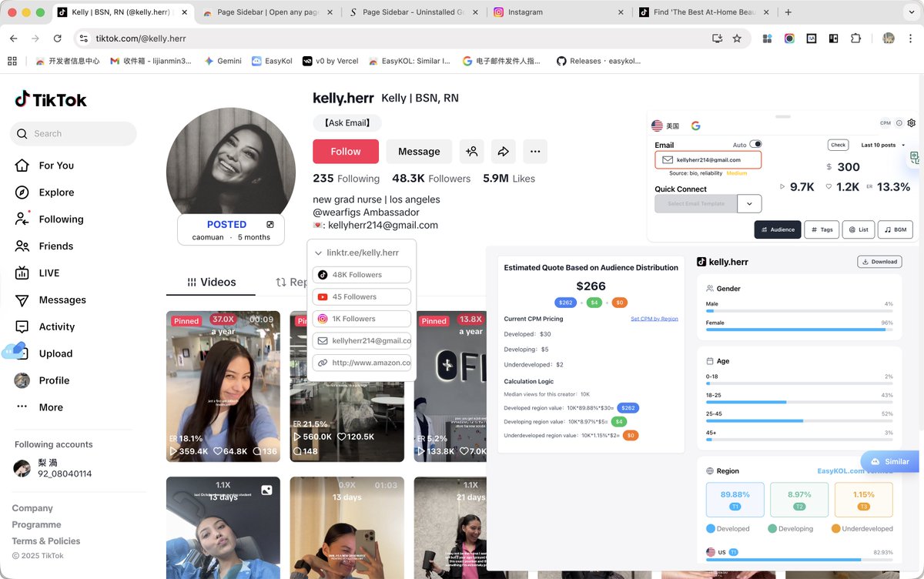Open a new browser tab
Viewport: 924px width, 579px height.
[788, 12]
